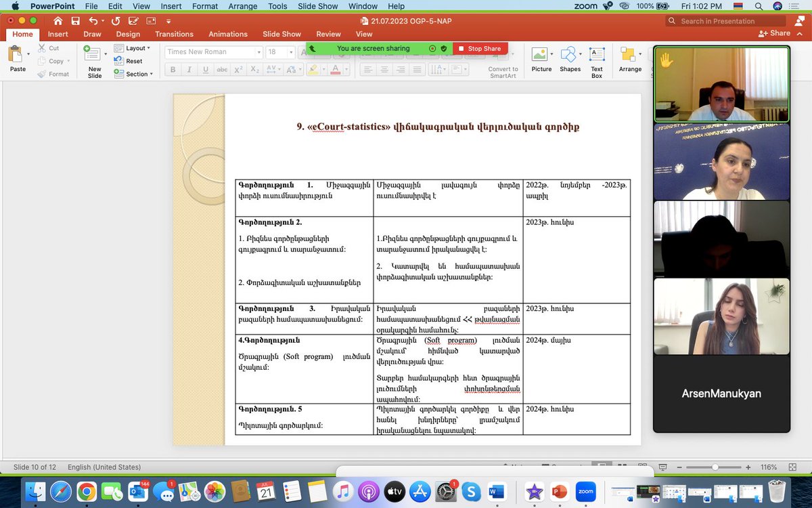Click the zoom out minus button
Screen dimensions: 812x508
click(679, 467)
